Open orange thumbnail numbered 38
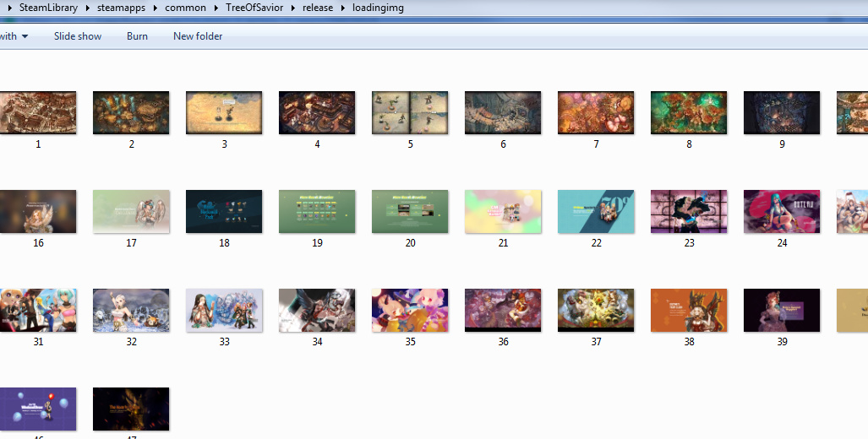The height and width of the screenshot is (439, 868). [689, 311]
